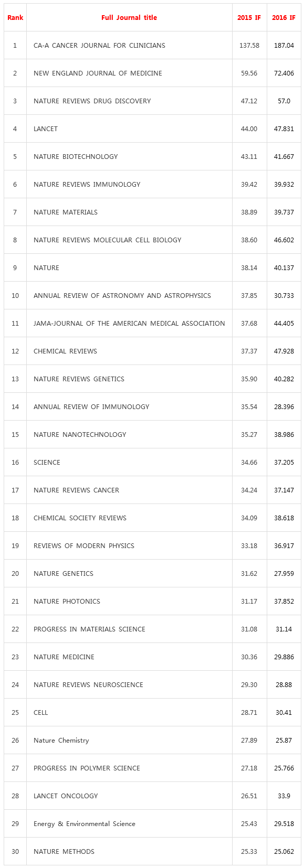Select the LANCET journal title
304x868 pixels.
click(x=46, y=129)
